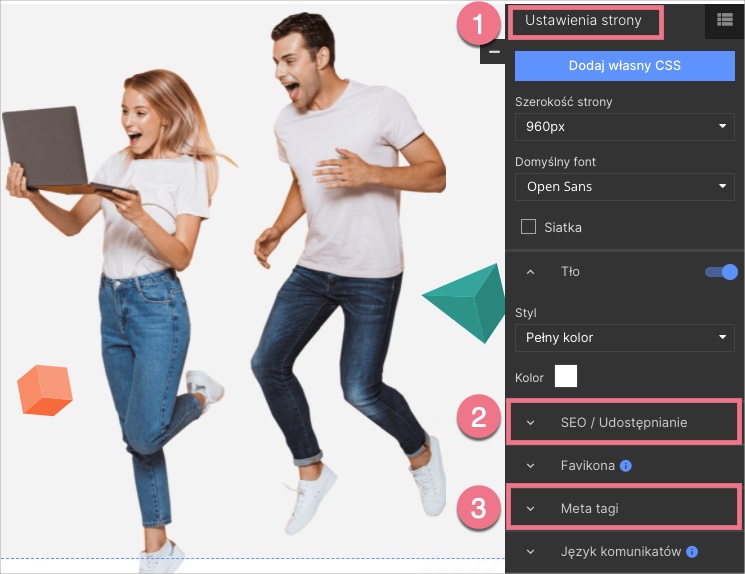This screenshot has width=745, height=574.
Task: Select the orange cube shape on canvas
Action: (x=46, y=389)
